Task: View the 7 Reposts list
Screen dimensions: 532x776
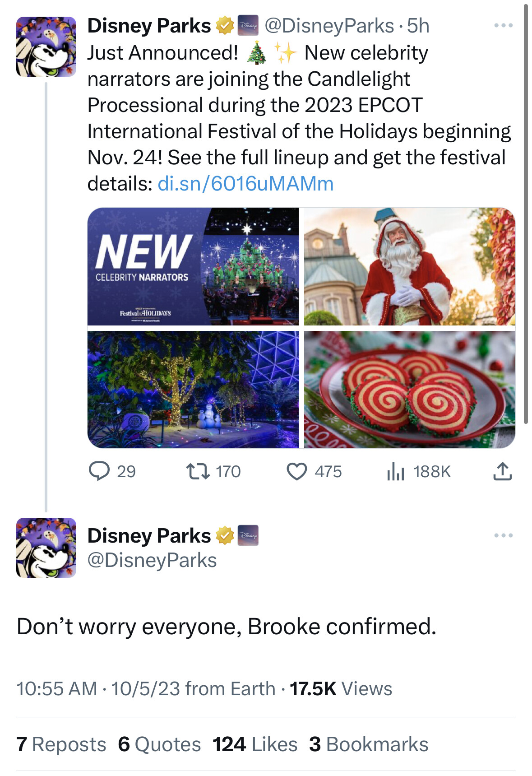Action: click(x=61, y=744)
